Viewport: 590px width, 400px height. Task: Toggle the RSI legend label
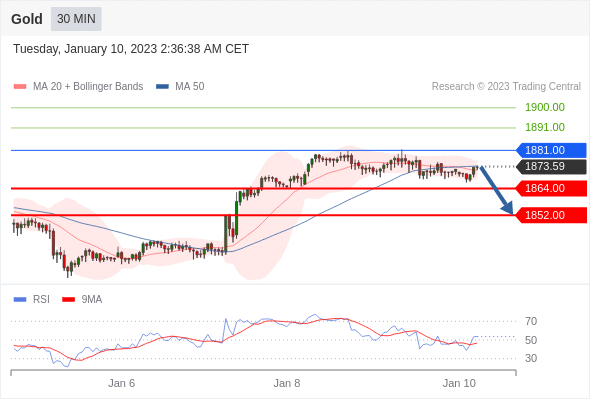[x=41, y=300]
